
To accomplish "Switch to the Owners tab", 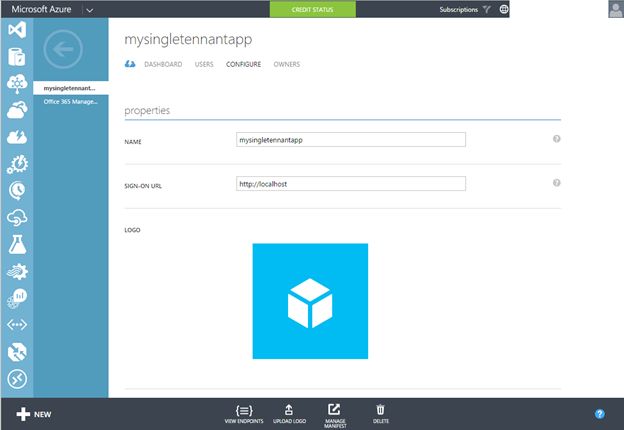I will click(287, 64).
